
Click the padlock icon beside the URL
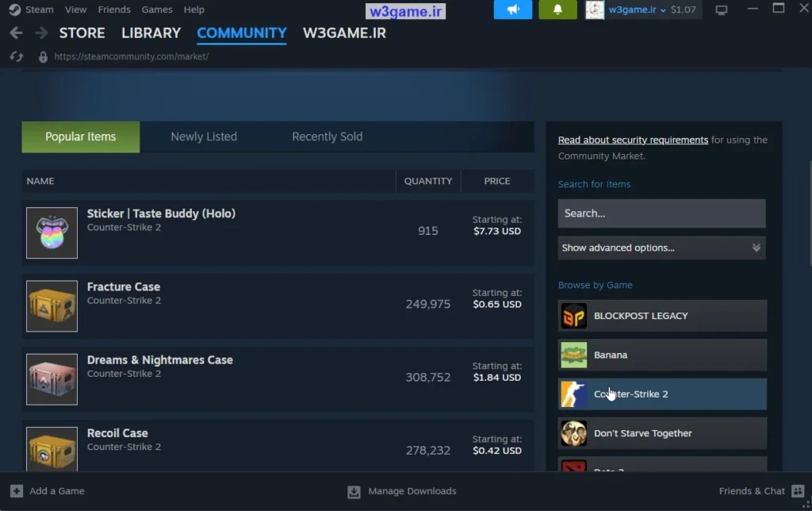(x=43, y=57)
